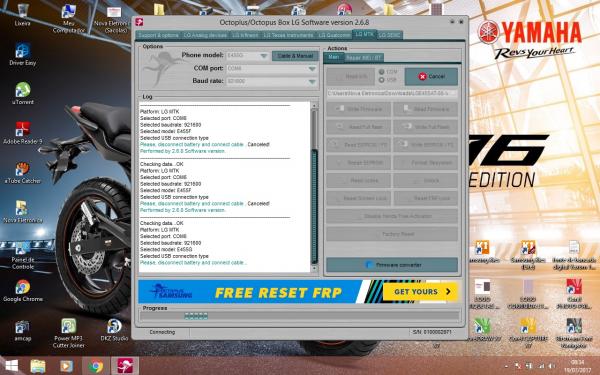Open the amcap desktop shortcut
Screen dimensions: 600x375
(23, 330)
